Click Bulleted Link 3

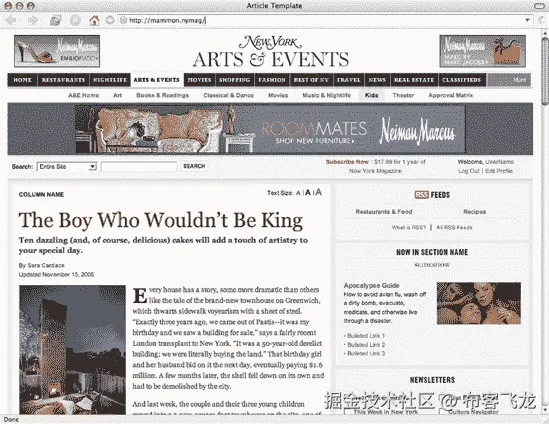(x=366, y=354)
